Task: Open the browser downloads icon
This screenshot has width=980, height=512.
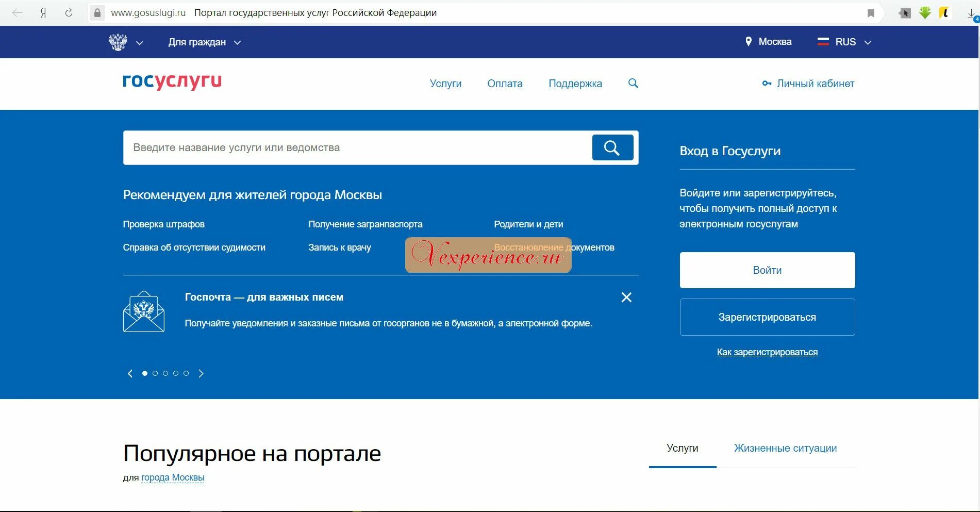Action: tap(972, 14)
